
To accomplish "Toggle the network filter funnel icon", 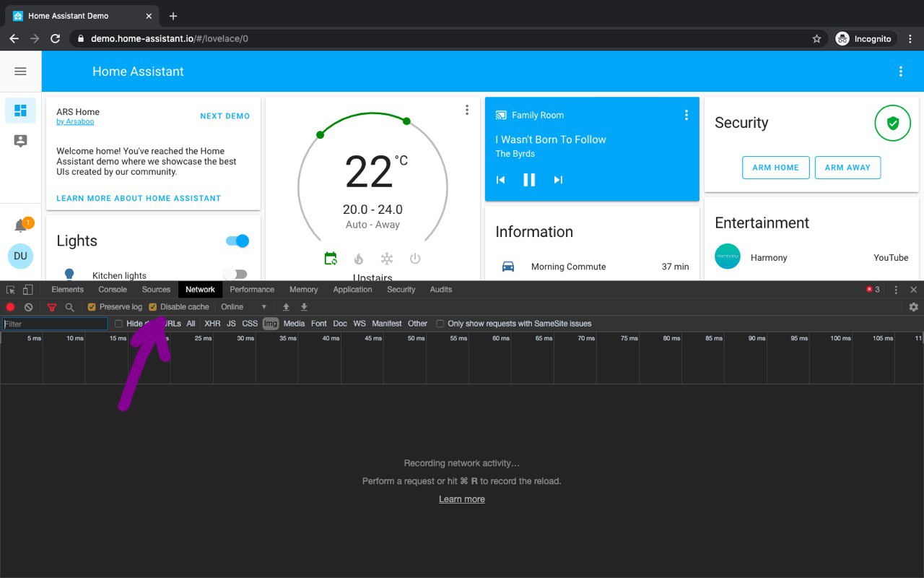I will point(52,307).
